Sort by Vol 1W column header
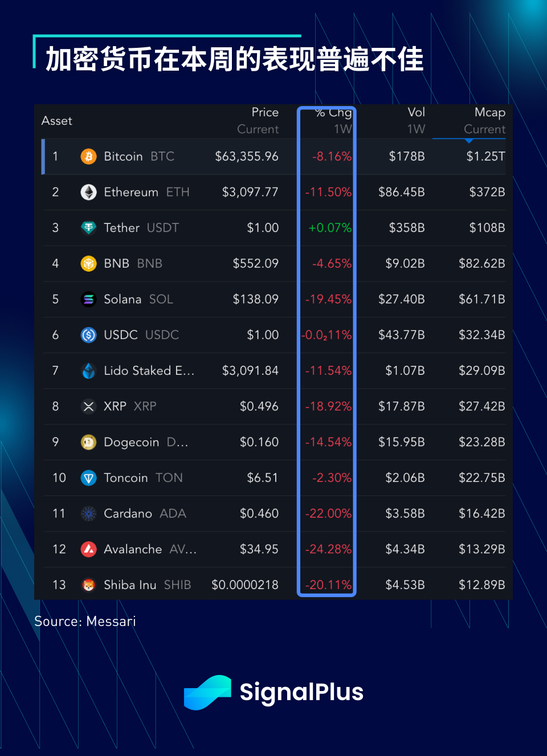 (415, 121)
